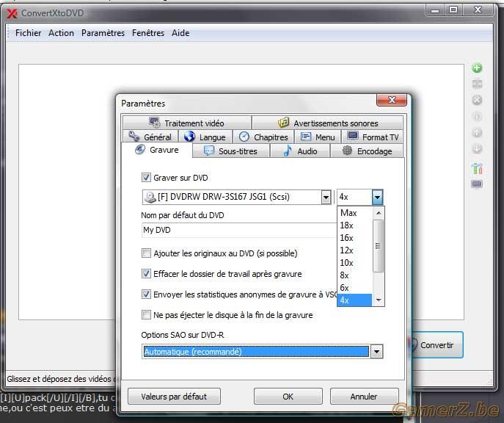Close the Paramètres dialog
Image resolution: width=504 pixels, height=423 pixels.
(392, 100)
